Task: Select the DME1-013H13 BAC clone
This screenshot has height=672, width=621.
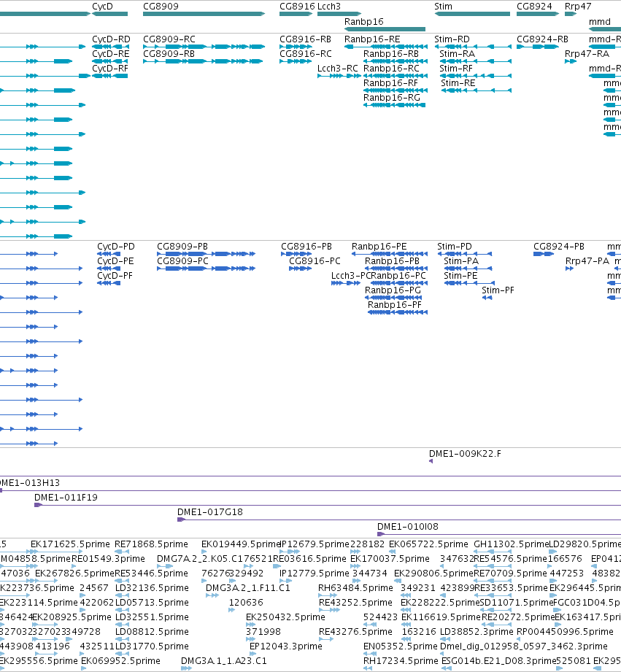Action: pos(310,490)
